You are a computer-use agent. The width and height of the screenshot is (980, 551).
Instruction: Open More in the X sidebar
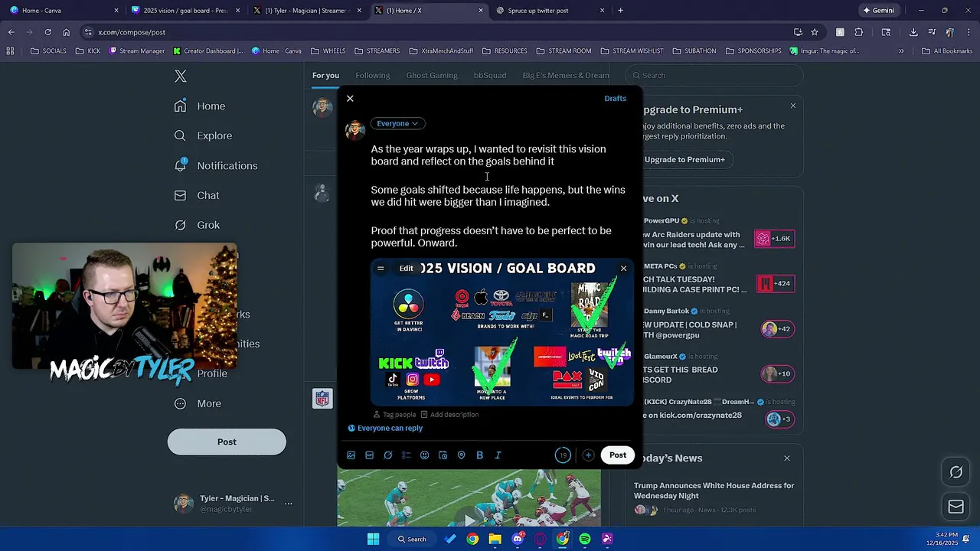[x=198, y=404]
